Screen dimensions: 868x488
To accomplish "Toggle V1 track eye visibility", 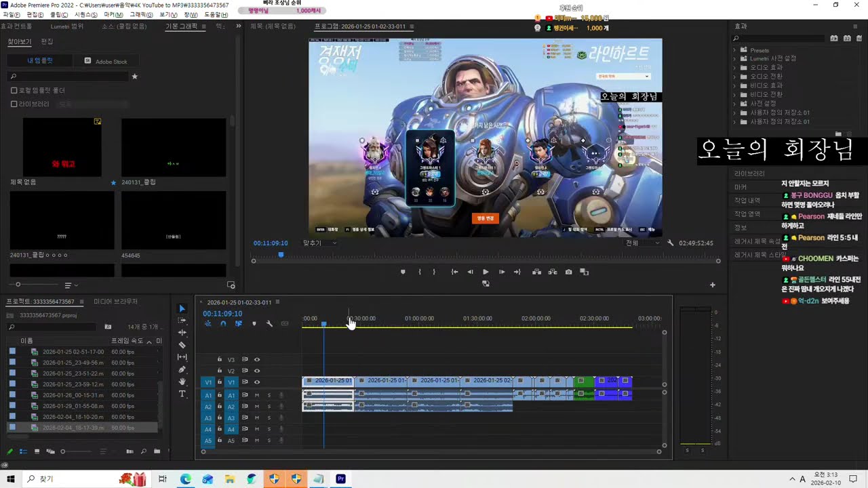I will [x=257, y=382].
